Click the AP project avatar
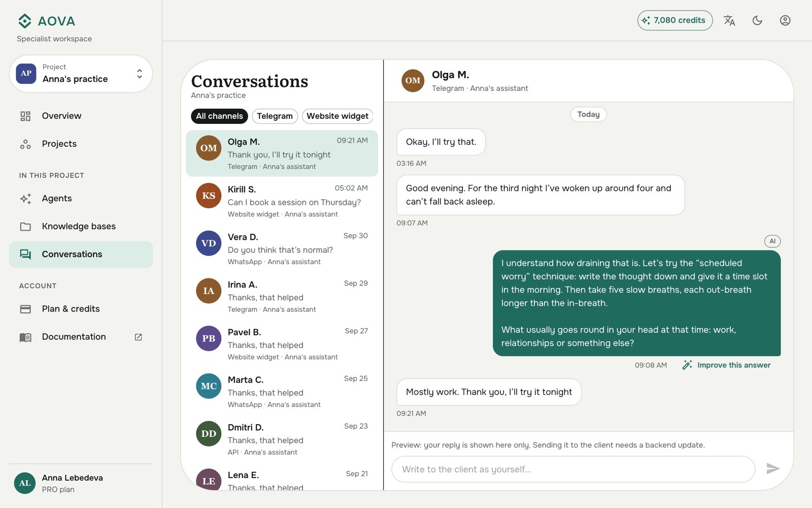Viewport: 812px width, 508px height. tap(26, 74)
